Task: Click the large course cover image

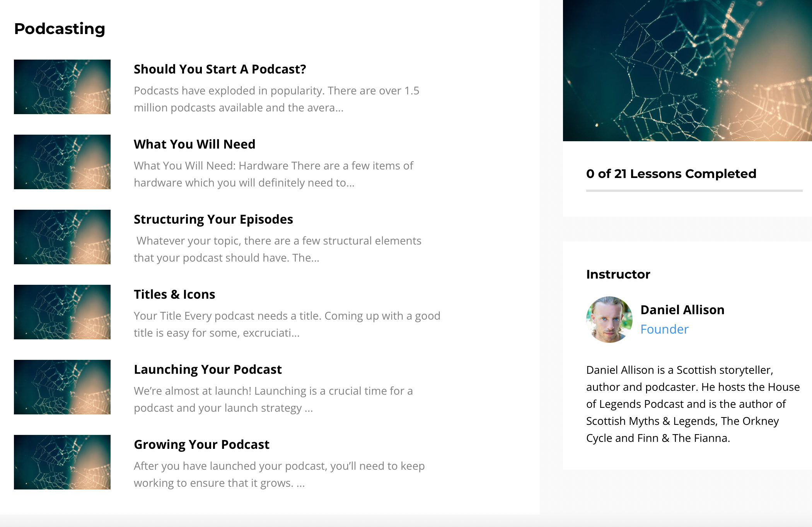Action: (687, 70)
